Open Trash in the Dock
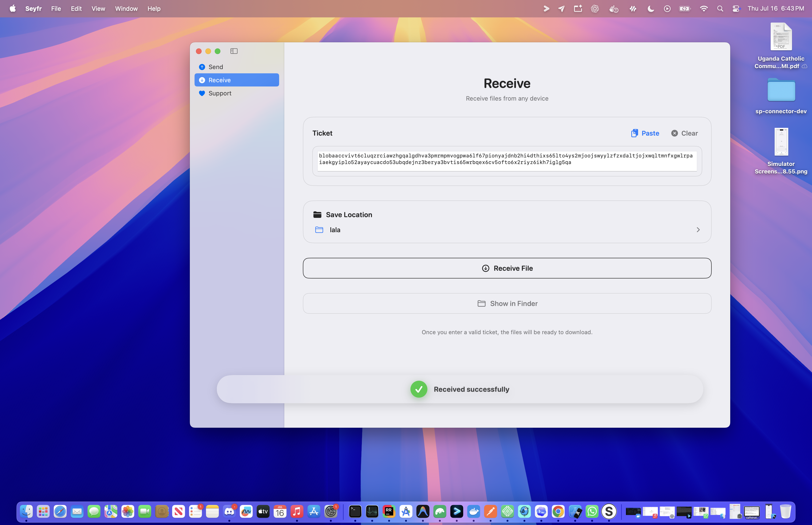 click(x=785, y=511)
